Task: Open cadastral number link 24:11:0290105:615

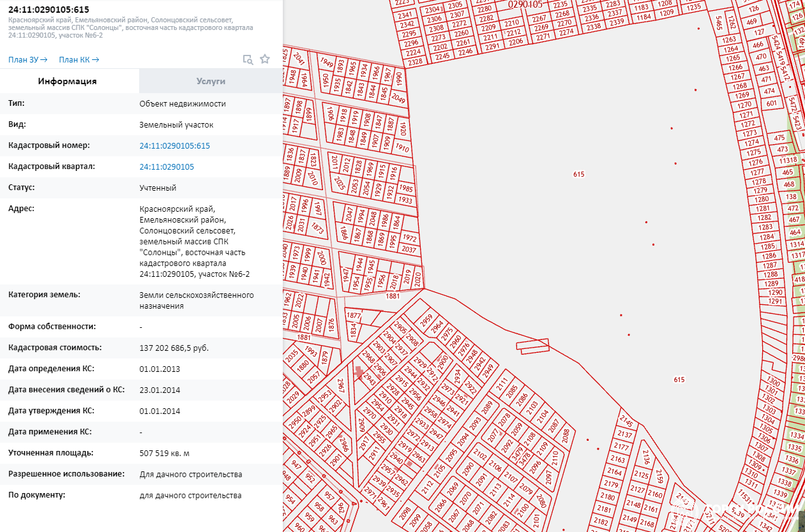Action: coord(174,145)
